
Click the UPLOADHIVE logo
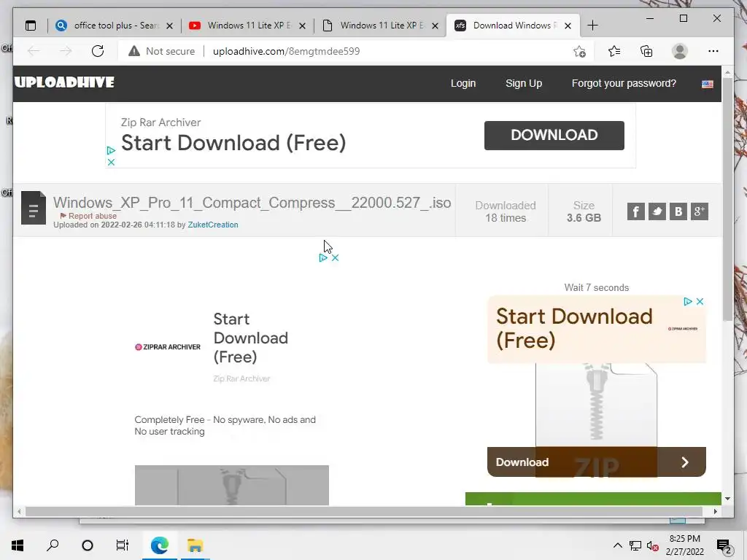click(x=64, y=83)
